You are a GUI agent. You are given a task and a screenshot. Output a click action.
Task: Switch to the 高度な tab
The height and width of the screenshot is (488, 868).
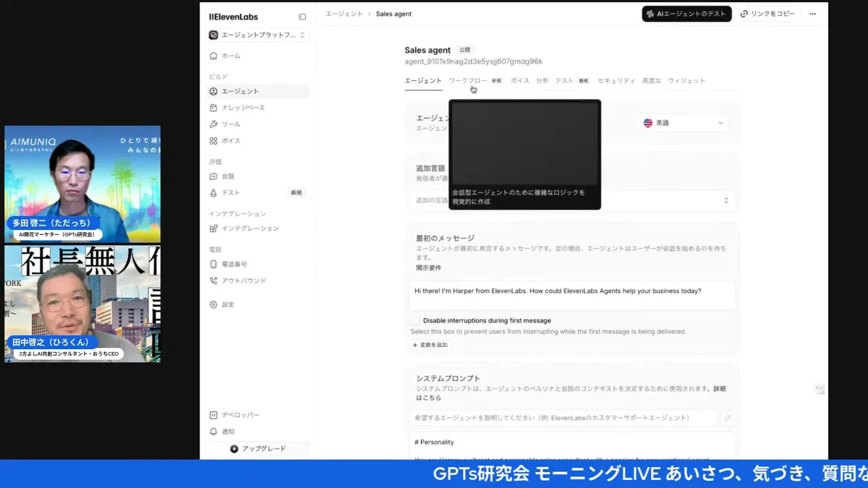pos(652,81)
